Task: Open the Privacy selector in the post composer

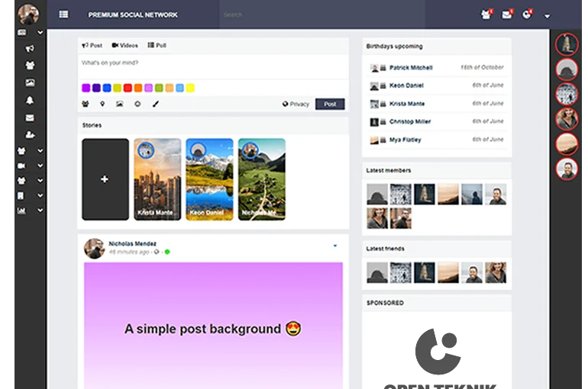Action: tap(296, 104)
